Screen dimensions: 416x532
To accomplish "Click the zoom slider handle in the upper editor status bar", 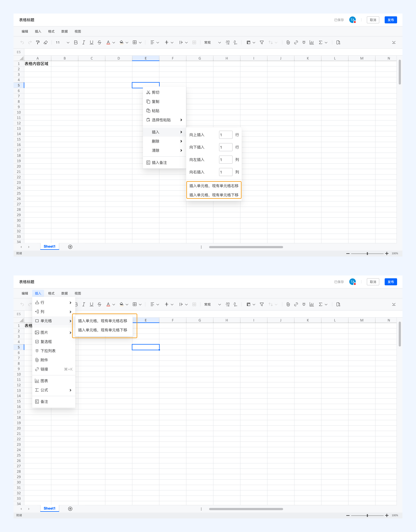I will (367, 254).
